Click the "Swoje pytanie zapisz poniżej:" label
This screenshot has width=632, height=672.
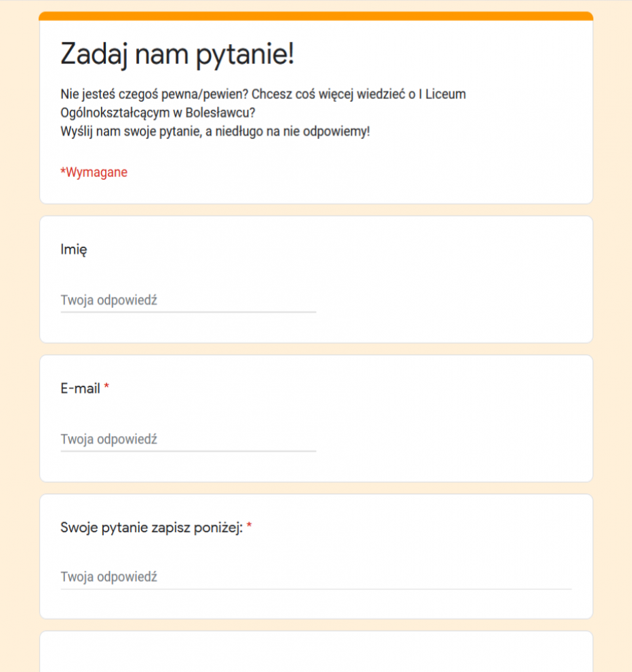tap(151, 527)
